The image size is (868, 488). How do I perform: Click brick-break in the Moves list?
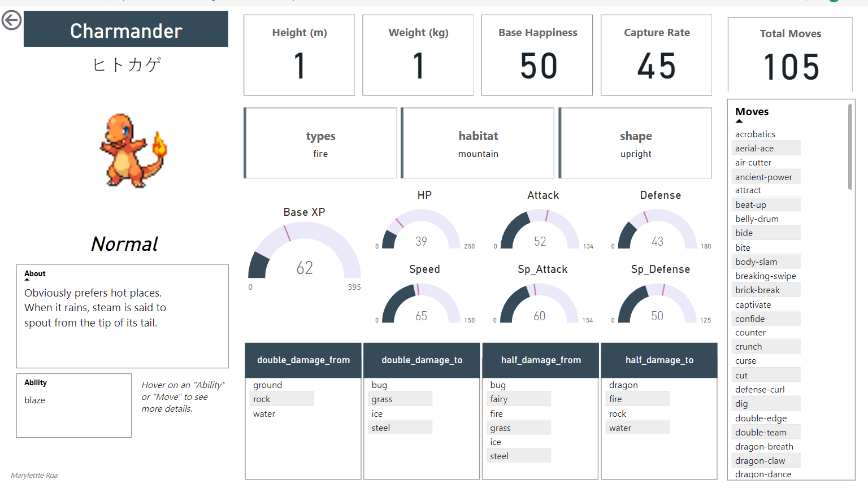(757, 290)
